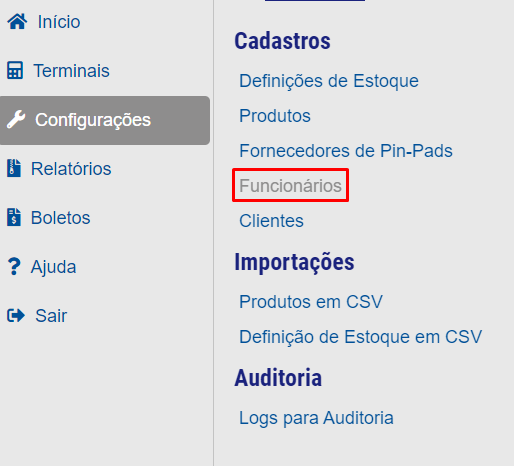This screenshot has width=514, height=466.
Task: Select the calculator icon for Terminais
Action: click(15, 70)
